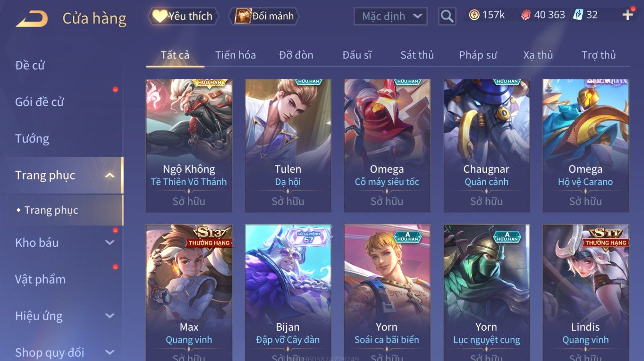The image size is (644, 361).
Task: Expand the Kho báu sidebar section
Action: 109,243
